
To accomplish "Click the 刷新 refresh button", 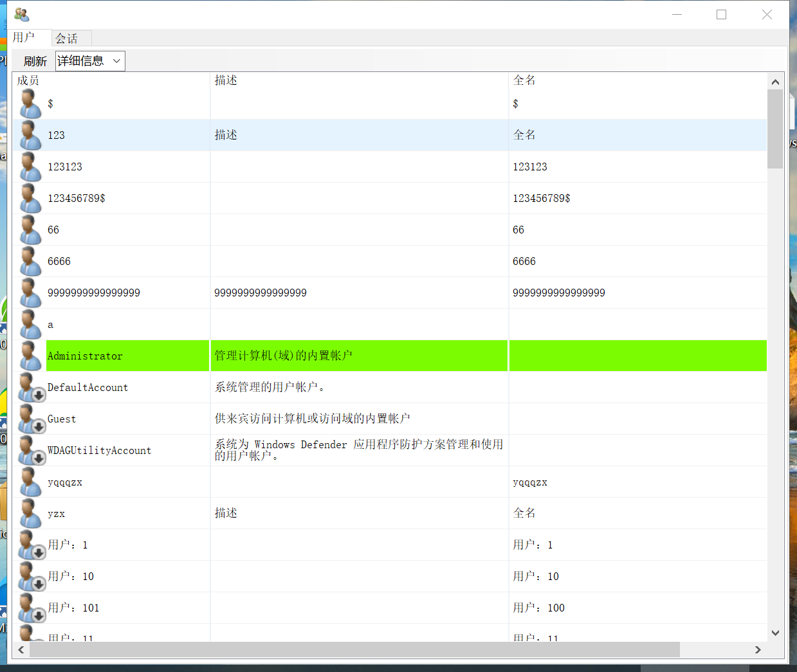I will coord(35,61).
